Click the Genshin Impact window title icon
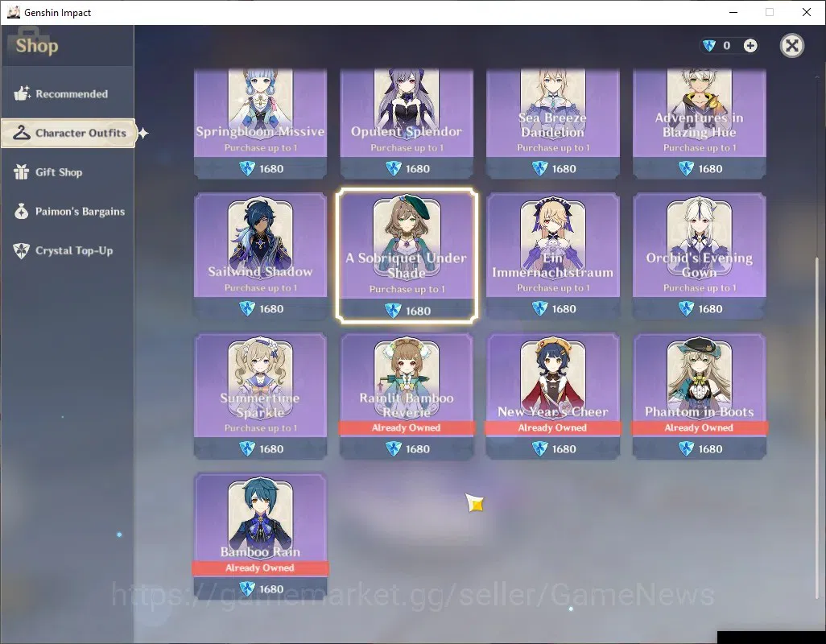Viewport: 826px width, 644px height. pos(13,12)
